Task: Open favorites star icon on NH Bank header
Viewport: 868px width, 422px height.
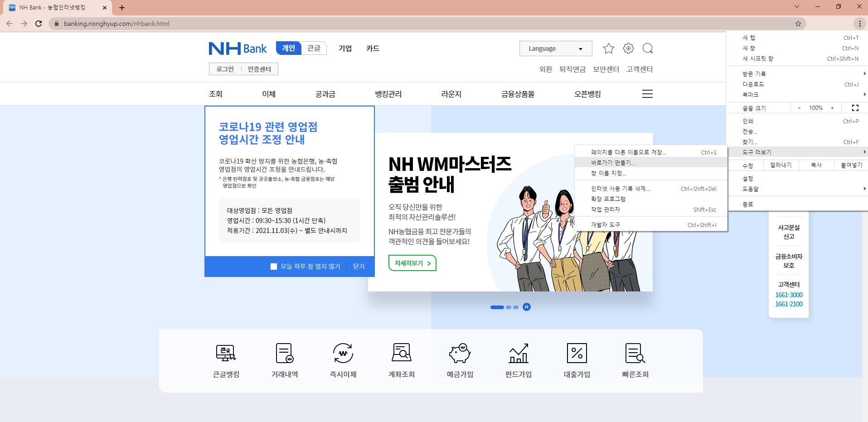Action: [608, 49]
